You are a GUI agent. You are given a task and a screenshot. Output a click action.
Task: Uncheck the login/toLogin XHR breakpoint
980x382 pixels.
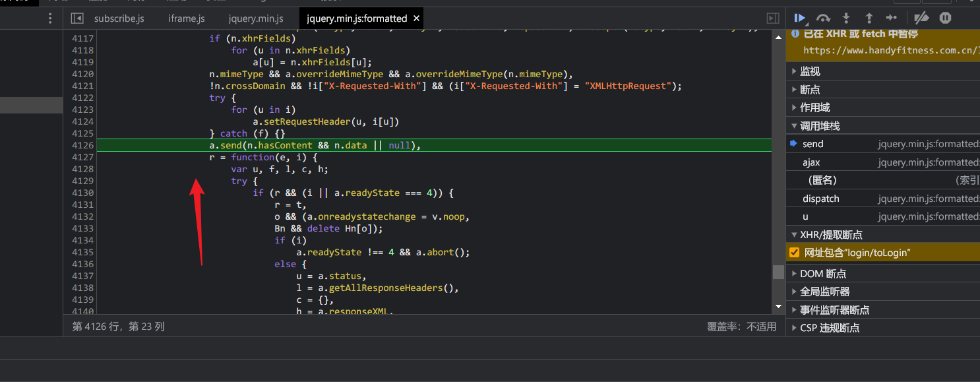pos(795,253)
